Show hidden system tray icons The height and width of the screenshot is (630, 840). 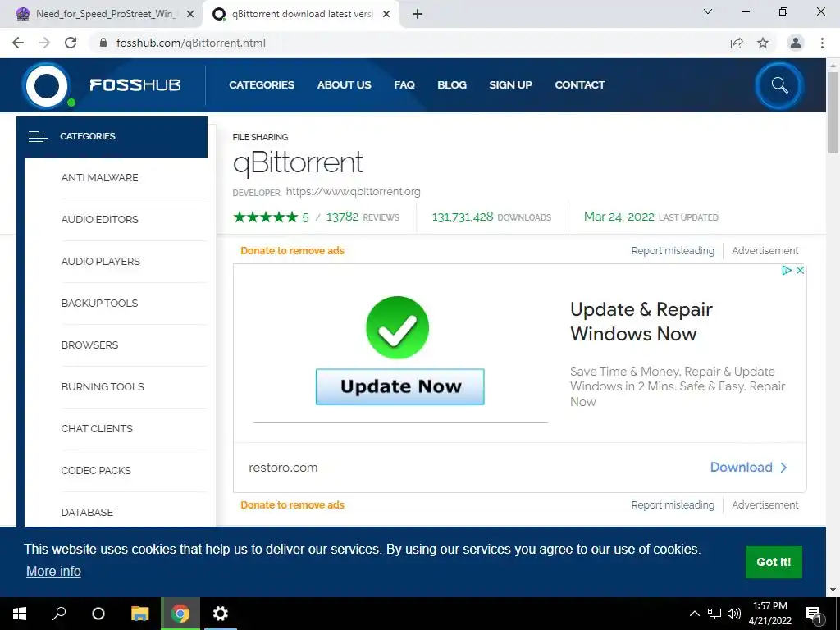click(x=694, y=614)
